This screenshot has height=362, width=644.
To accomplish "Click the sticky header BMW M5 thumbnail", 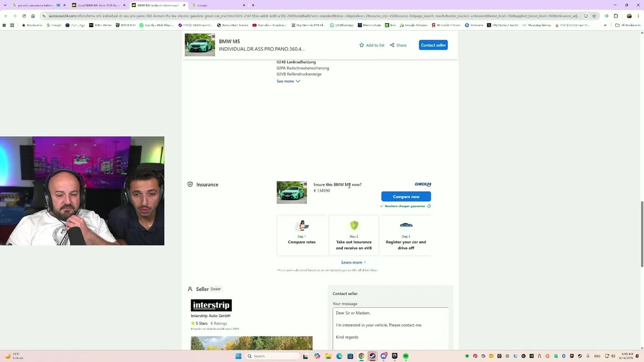I will point(200,45).
